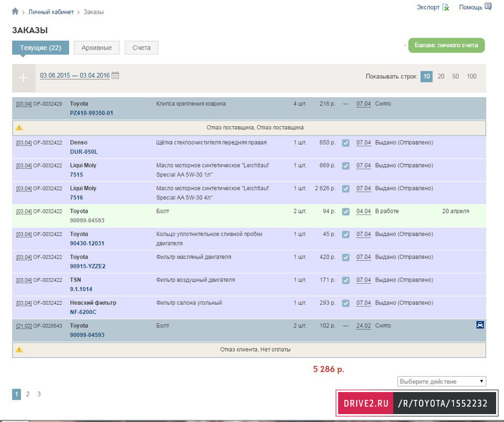This screenshot has height=422, width=504.
Task: Switch to the Счета tab
Action: tap(141, 48)
